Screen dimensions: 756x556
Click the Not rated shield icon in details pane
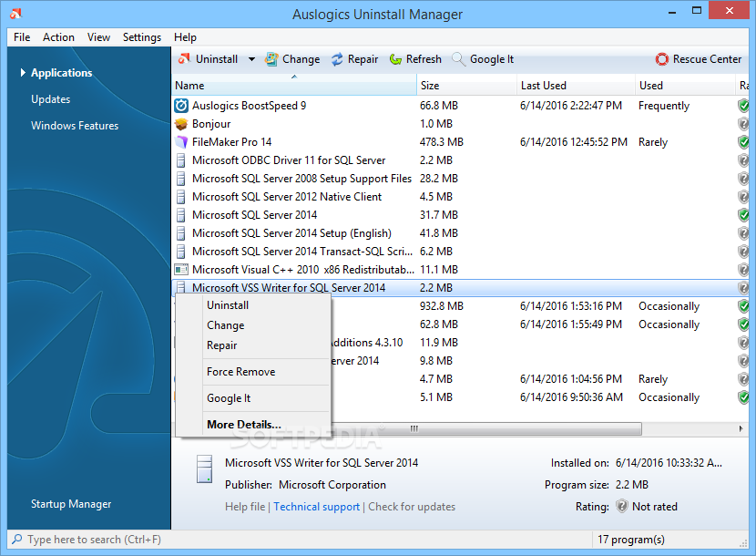[622, 506]
